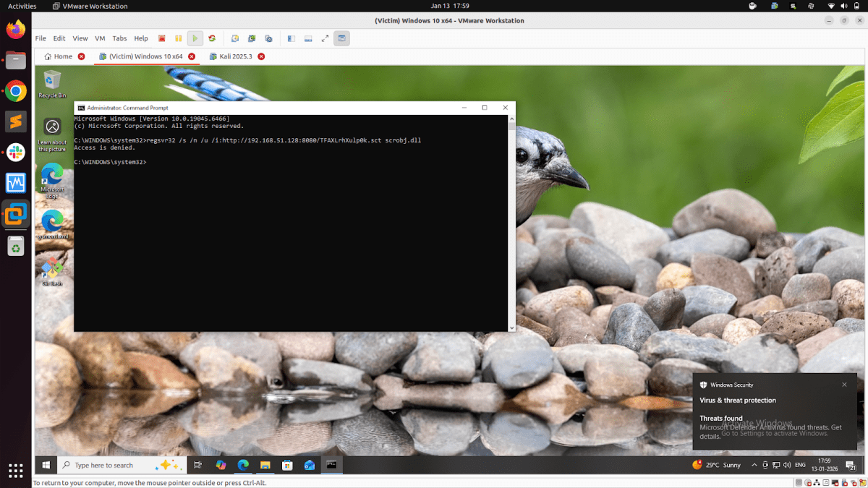Open the ENG language selector
Image resolution: width=868 pixels, height=488 pixels.
point(800,465)
